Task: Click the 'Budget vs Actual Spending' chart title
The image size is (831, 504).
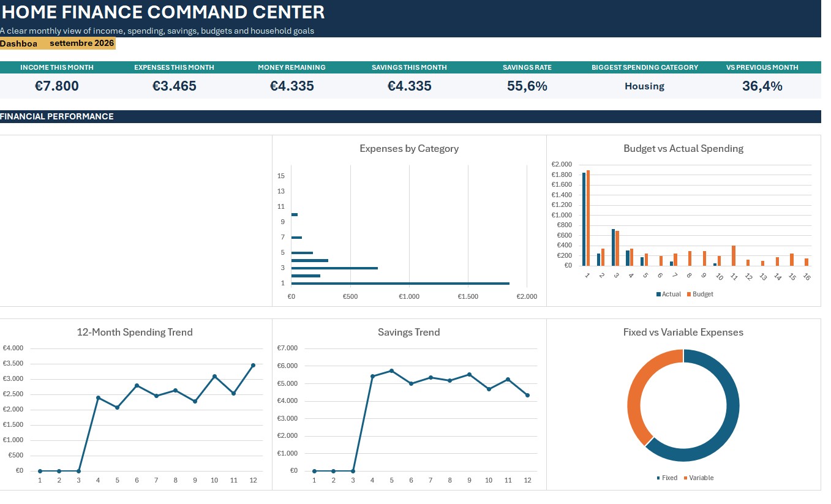Action: pyautogui.click(x=683, y=148)
